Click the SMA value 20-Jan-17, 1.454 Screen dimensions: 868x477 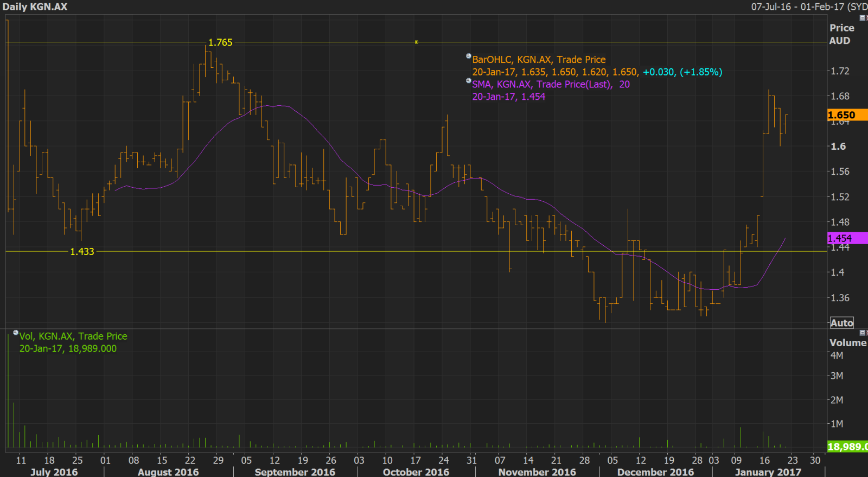click(508, 97)
